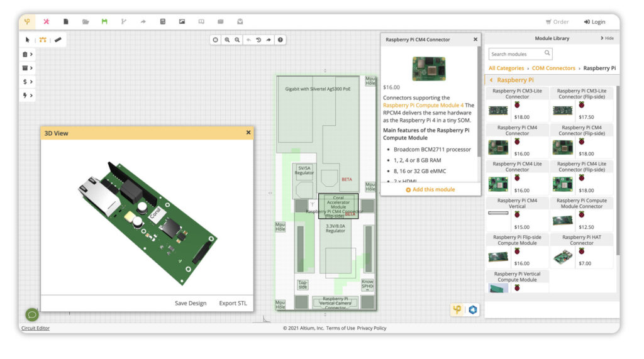Select the Raspberry Pi CM3-Lite Connector module
This screenshot has width=644, height=359.
(x=517, y=104)
